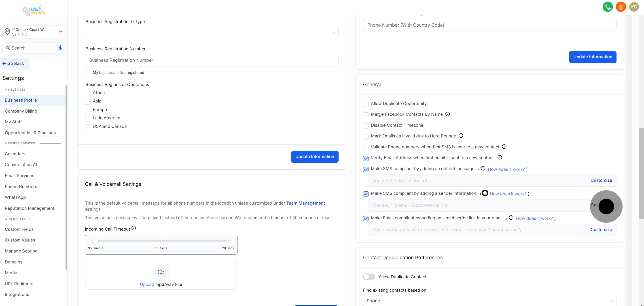Select Company Billing in the sidebar
644x306 pixels.
(21, 111)
